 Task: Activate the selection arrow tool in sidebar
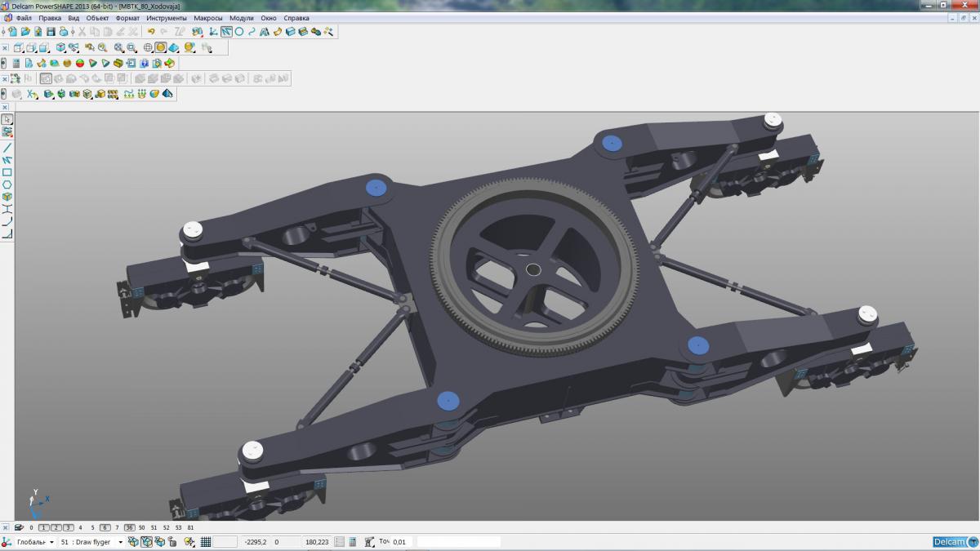pos(7,120)
